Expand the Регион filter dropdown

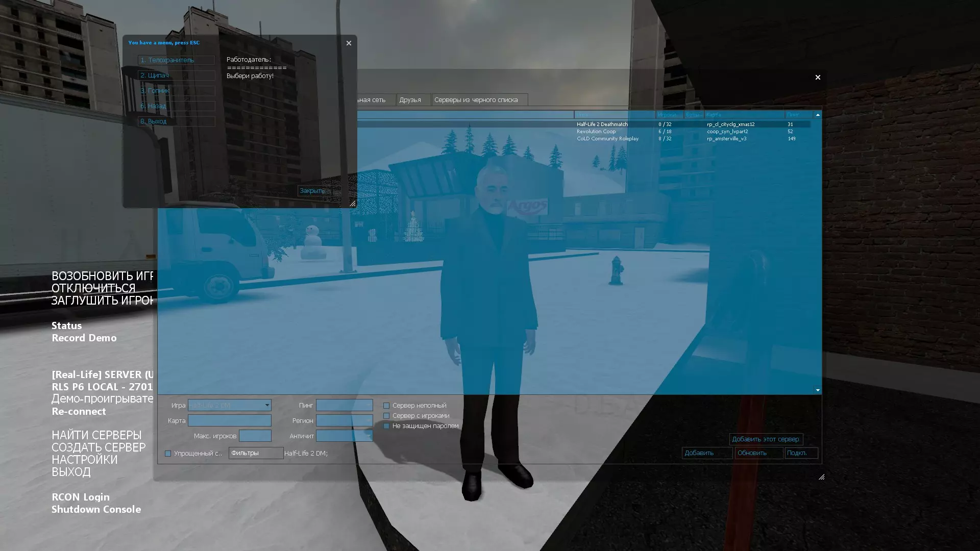click(x=369, y=421)
